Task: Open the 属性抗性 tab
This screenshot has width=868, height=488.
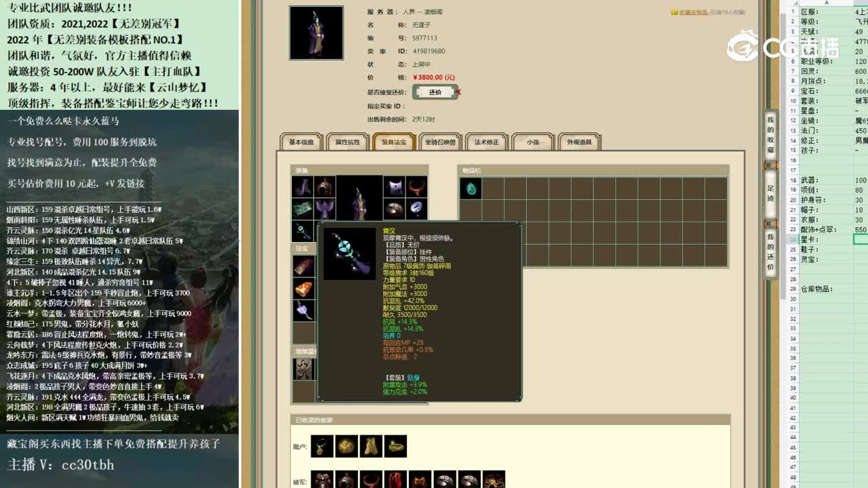Action: click(x=348, y=142)
